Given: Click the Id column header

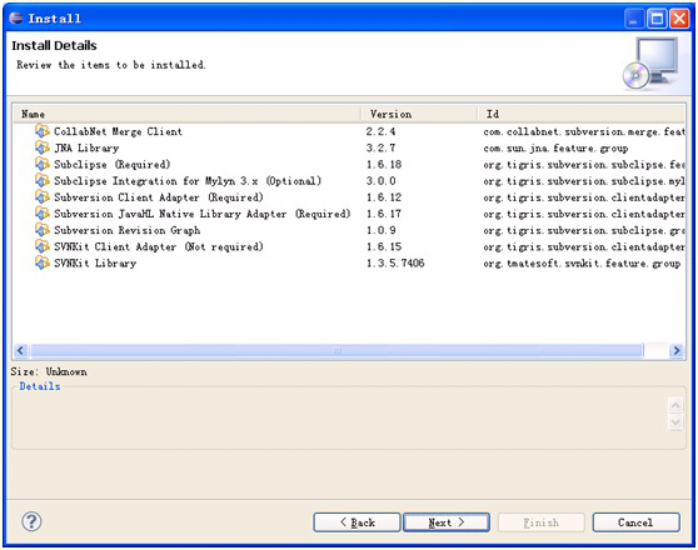Looking at the screenshot, I should 580,114.
